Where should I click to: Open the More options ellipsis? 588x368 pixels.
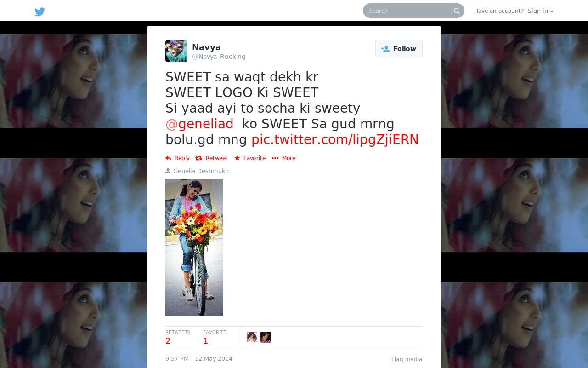(x=275, y=158)
